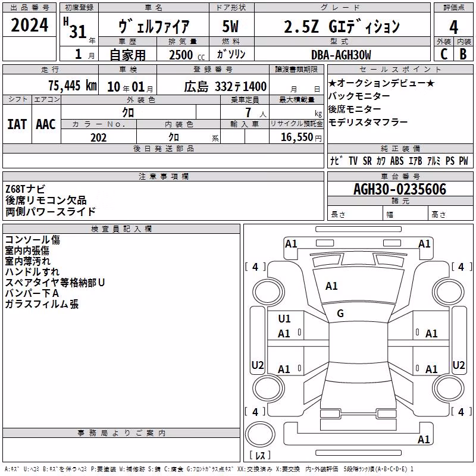The image size is (476, 476).
Task: Select the car name ヴェルファイア
Action: click(x=154, y=26)
